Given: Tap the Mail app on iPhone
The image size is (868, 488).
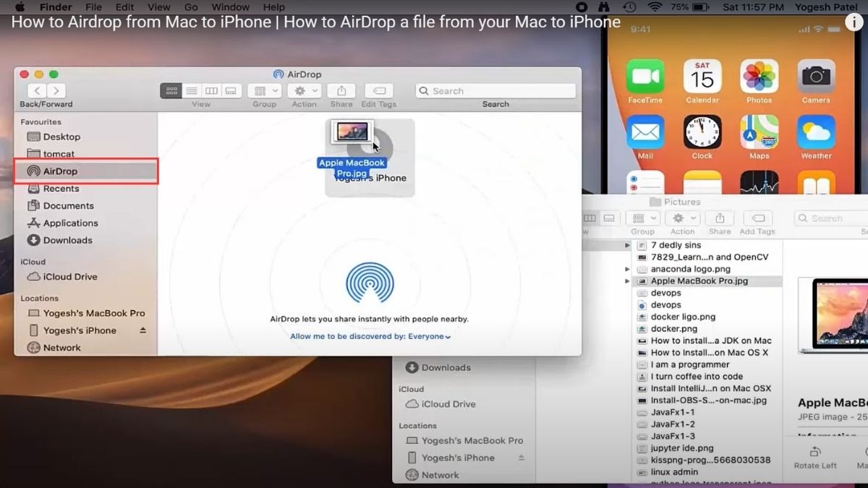Looking at the screenshot, I should pyautogui.click(x=645, y=132).
